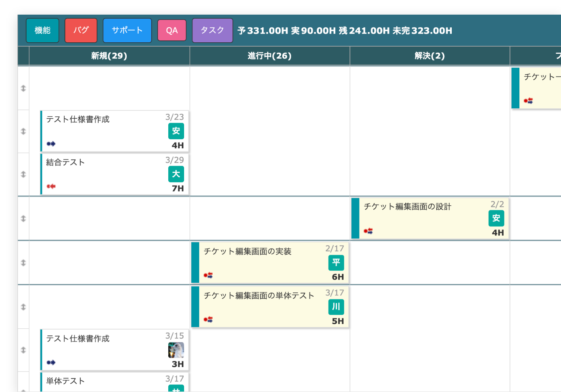Click the 3H estimate value
The height and width of the screenshot is (392, 561).
coord(178,365)
